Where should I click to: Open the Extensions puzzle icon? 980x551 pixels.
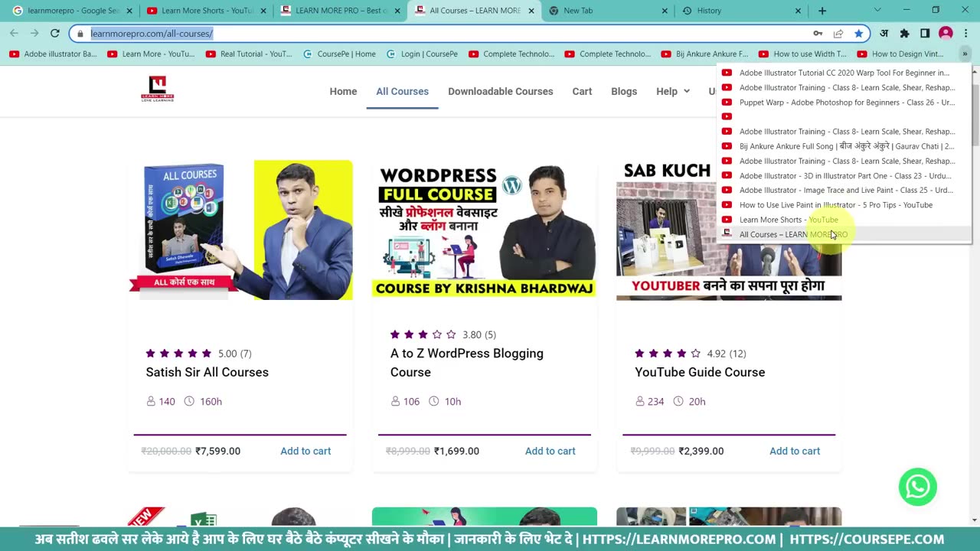point(904,34)
